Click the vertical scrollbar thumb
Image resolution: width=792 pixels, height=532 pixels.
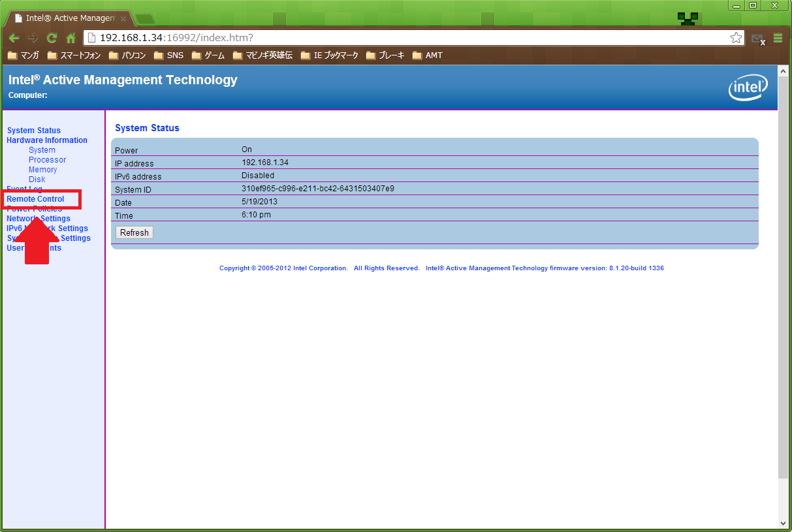pyautogui.click(x=784, y=279)
